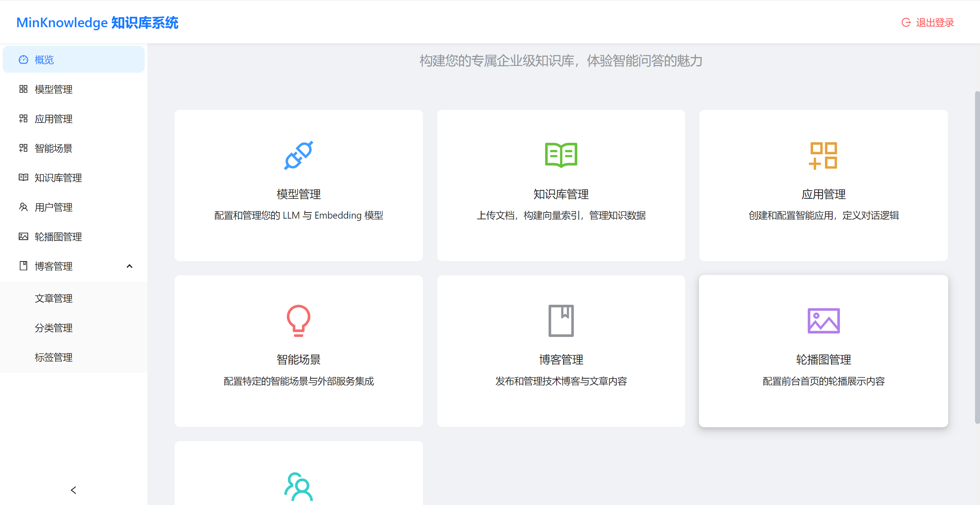
Task: Collapse the 博客管理 submenu via its chevron
Action: (x=130, y=266)
